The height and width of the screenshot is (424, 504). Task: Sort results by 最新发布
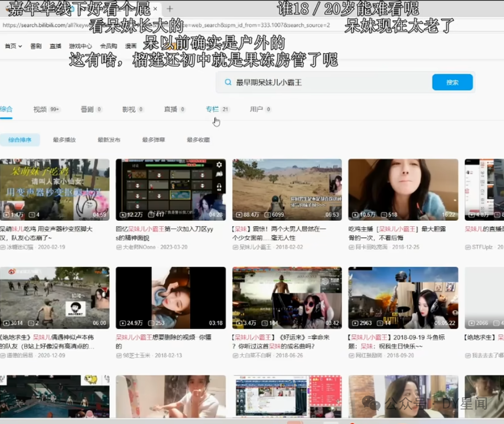point(109,140)
